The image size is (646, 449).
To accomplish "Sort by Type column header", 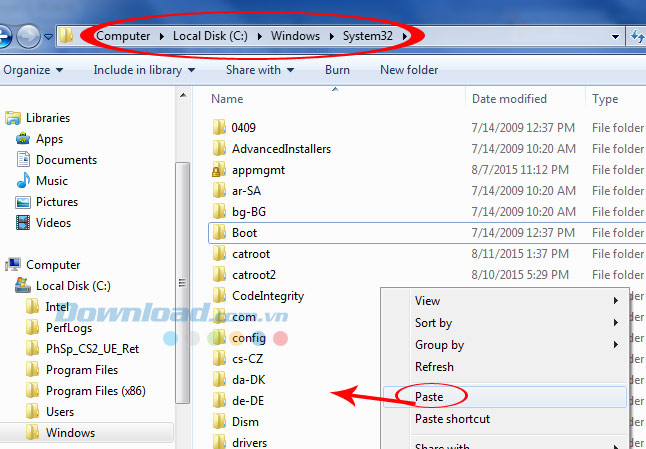I will (x=605, y=99).
